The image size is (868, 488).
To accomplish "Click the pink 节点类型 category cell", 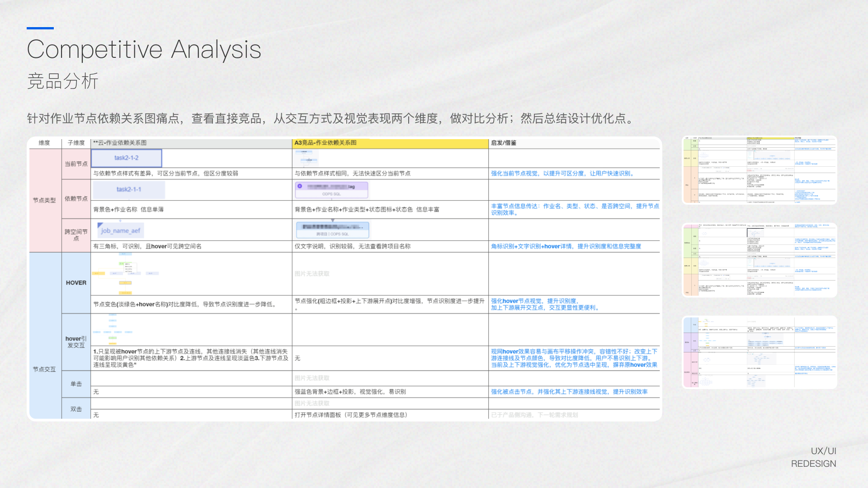I will (44, 200).
